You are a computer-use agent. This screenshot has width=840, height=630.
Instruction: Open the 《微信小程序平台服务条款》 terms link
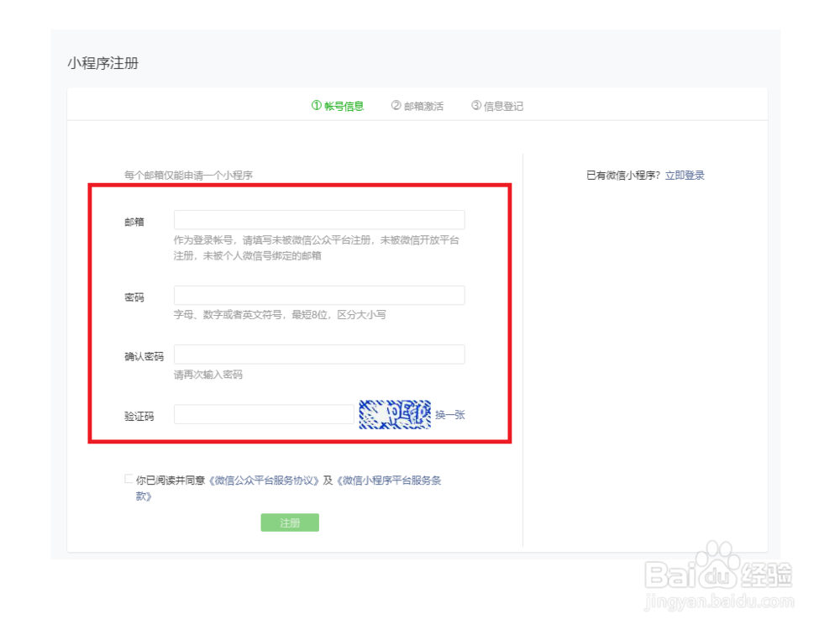pyautogui.click(x=391, y=480)
